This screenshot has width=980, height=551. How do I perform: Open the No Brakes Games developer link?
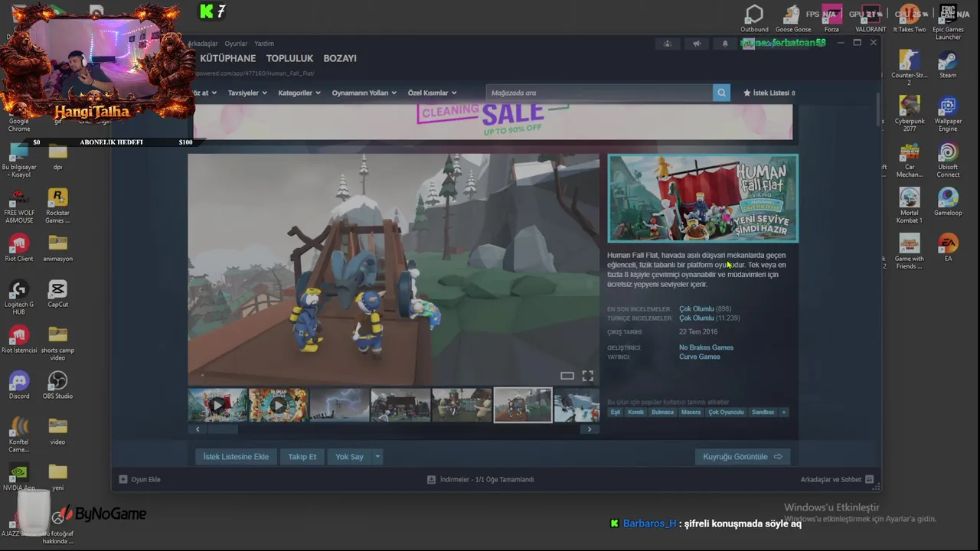(x=706, y=347)
